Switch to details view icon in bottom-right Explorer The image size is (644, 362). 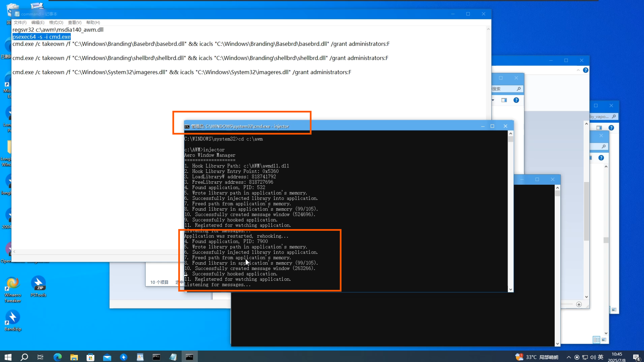tap(596, 340)
